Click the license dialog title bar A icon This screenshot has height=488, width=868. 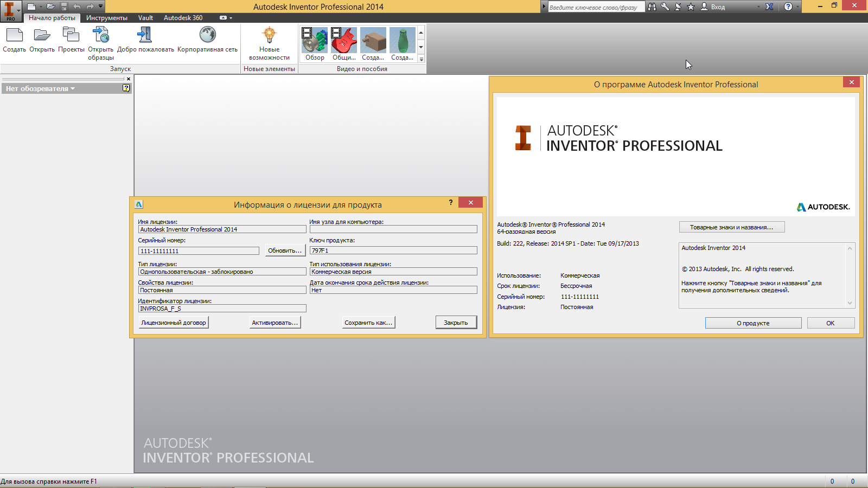coord(139,204)
